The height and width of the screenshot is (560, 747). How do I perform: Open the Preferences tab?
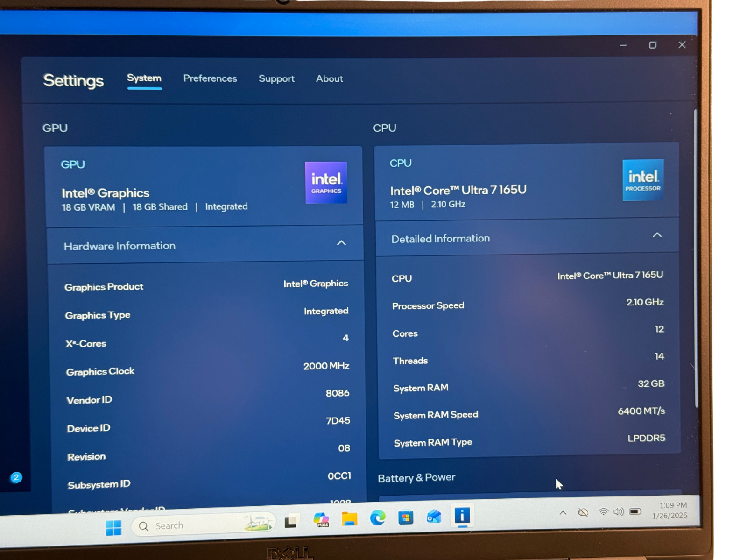tap(210, 78)
